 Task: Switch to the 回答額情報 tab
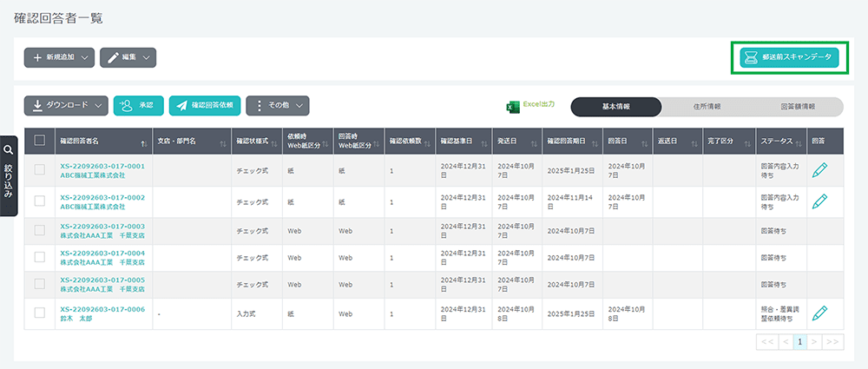coord(798,107)
